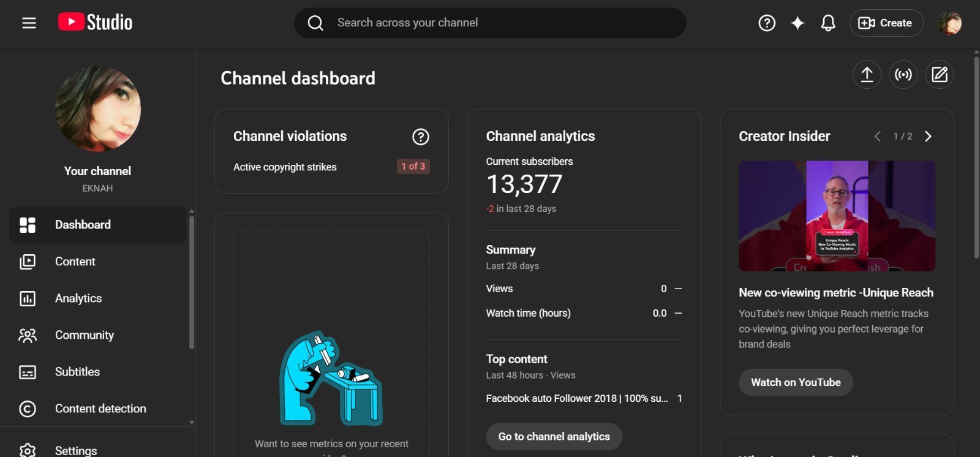Open the Content detection menu item
980x457 pixels.
coord(98,409)
